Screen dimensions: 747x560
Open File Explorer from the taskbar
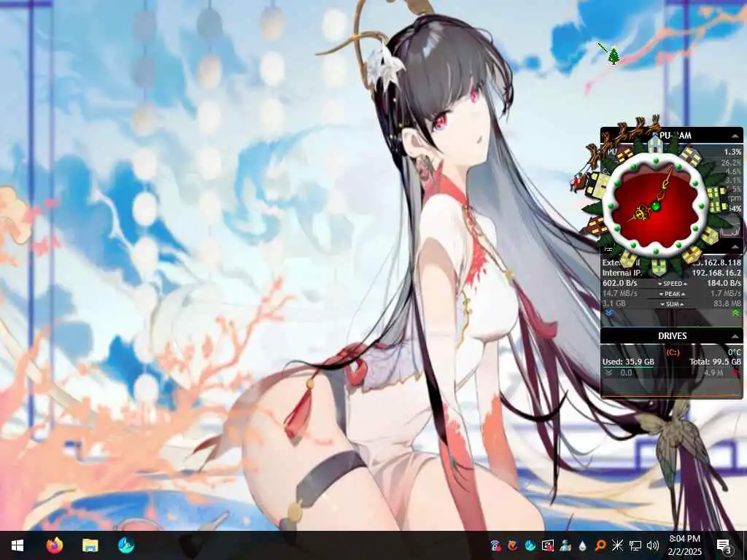pos(90,545)
